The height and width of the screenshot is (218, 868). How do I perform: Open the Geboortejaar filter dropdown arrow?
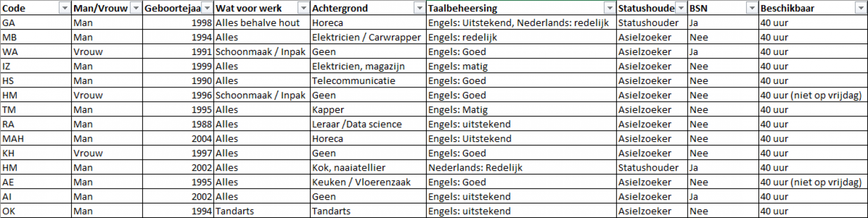206,8
